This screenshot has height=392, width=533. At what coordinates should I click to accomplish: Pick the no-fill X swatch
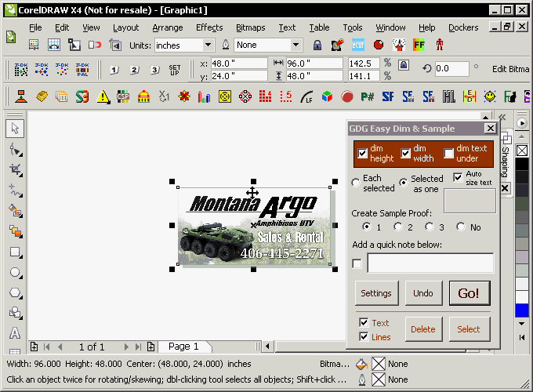pyautogui.click(x=522, y=151)
